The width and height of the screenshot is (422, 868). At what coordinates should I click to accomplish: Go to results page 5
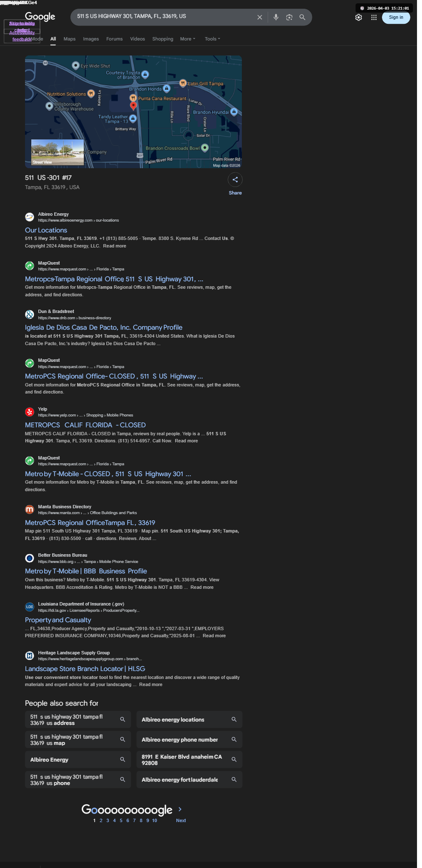[121, 820]
